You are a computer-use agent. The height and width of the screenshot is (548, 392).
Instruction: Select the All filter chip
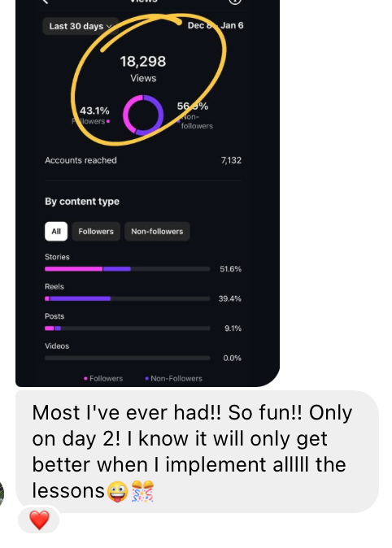click(x=56, y=232)
